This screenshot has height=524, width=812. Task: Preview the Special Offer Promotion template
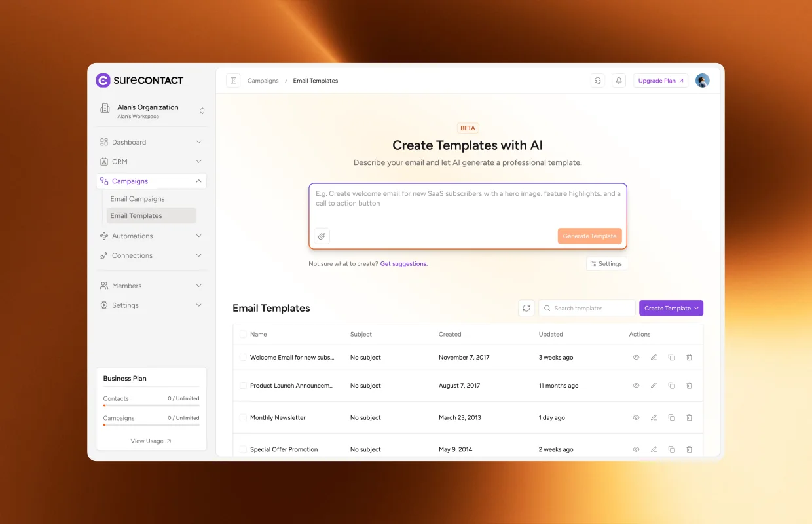(x=636, y=449)
